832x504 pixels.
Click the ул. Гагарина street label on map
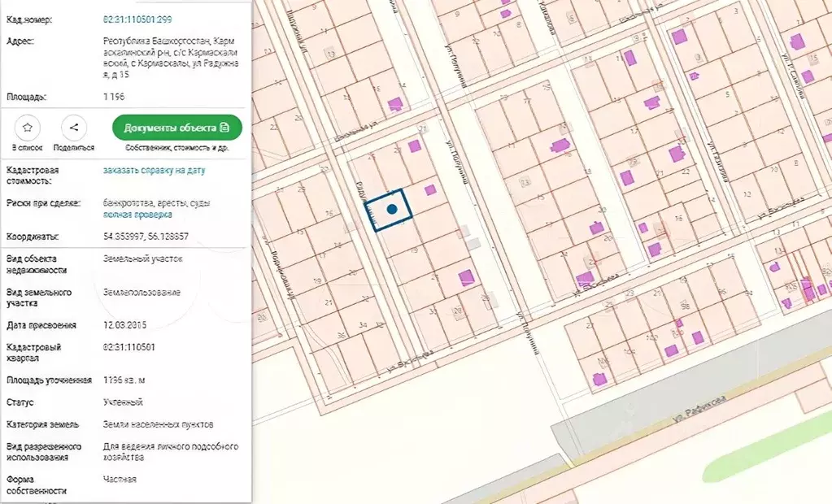719,161
